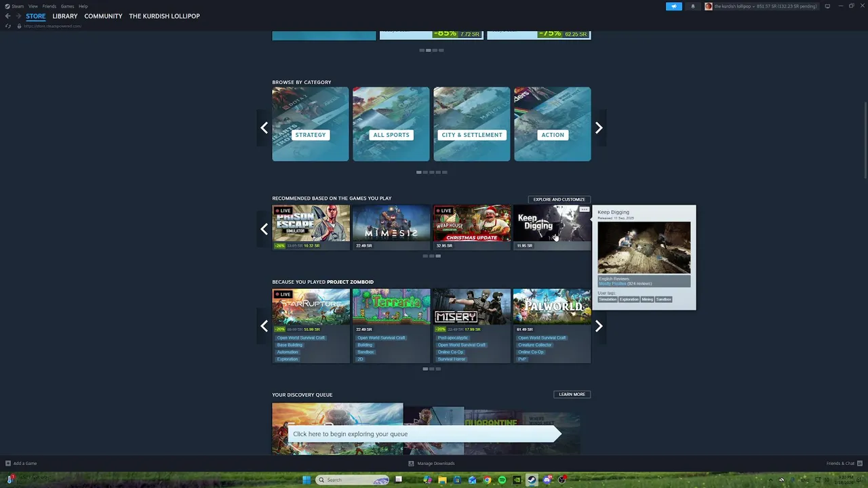Open File Explorer from taskbar
868x488 pixels.
pyautogui.click(x=443, y=480)
